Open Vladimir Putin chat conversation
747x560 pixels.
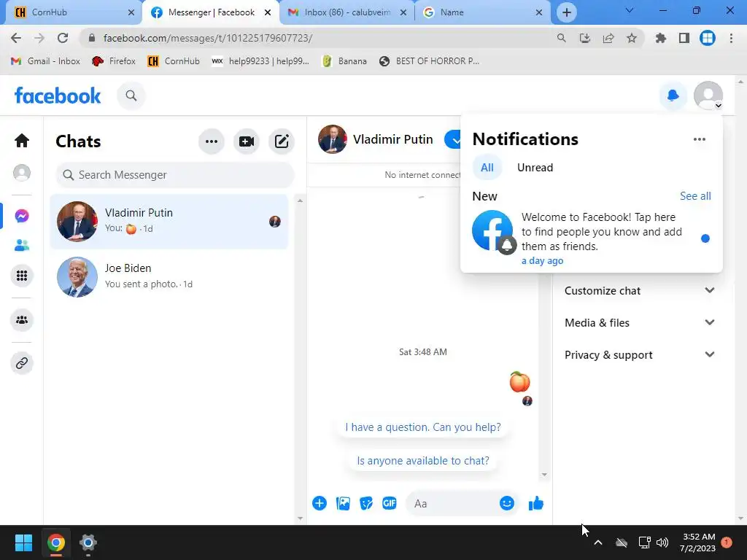point(169,222)
